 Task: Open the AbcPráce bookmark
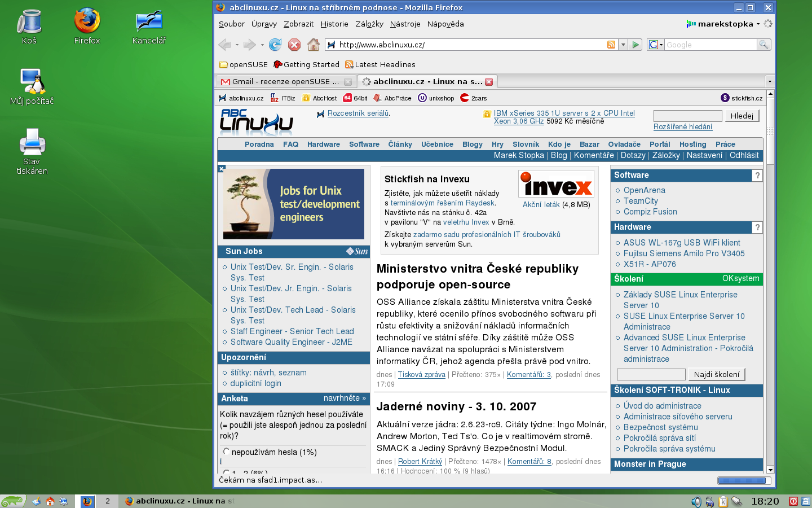click(392, 98)
